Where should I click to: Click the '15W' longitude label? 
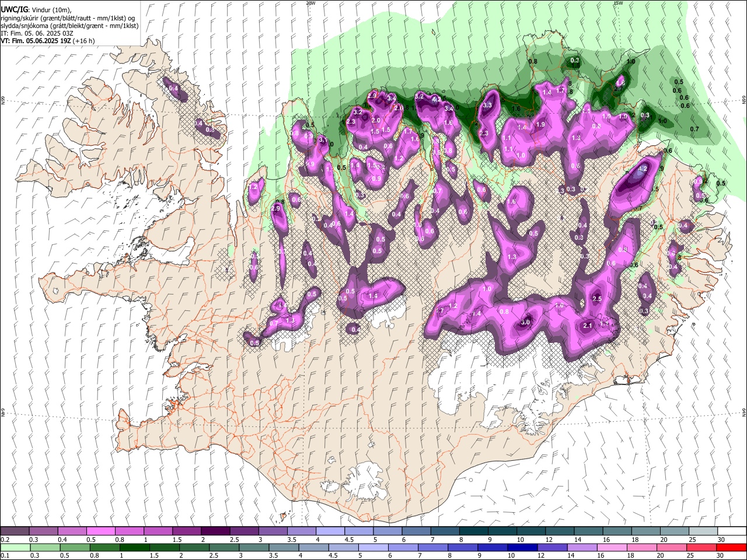click(618, 3)
